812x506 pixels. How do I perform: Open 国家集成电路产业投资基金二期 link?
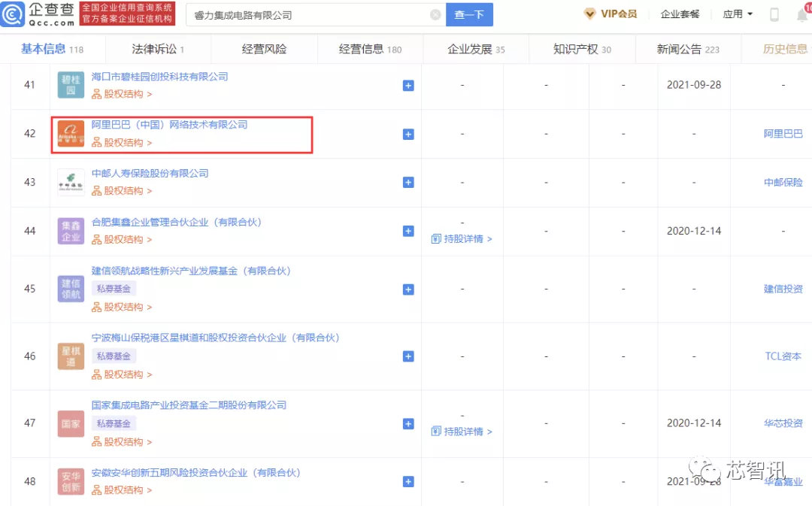[x=189, y=405]
